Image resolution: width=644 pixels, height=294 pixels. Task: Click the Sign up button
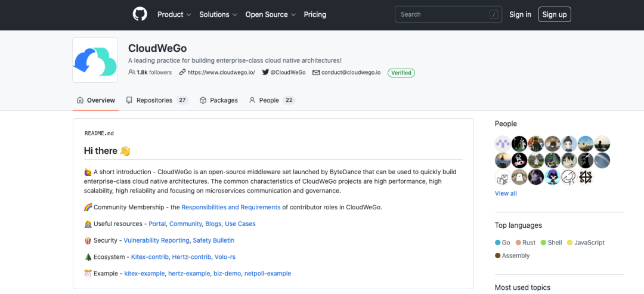[555, 14]
